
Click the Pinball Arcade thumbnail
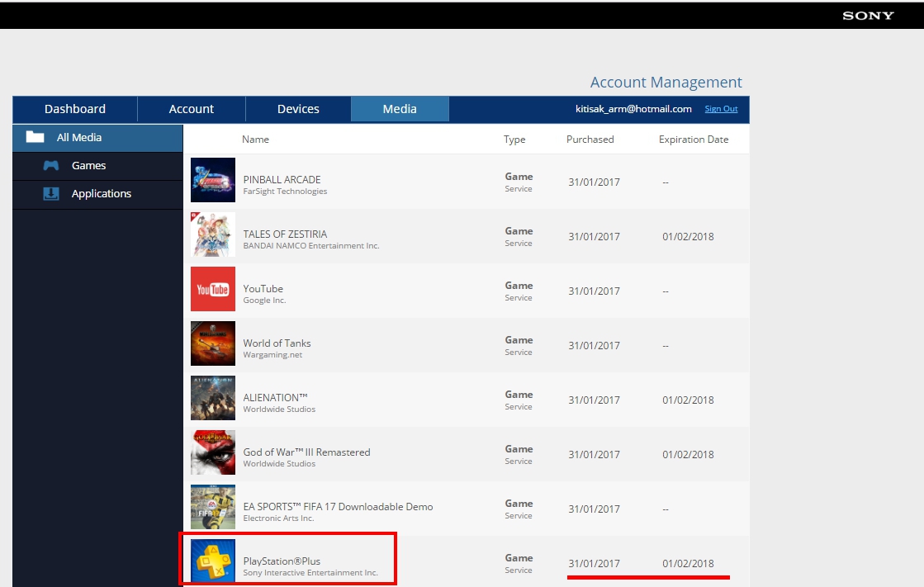point(213,180)
